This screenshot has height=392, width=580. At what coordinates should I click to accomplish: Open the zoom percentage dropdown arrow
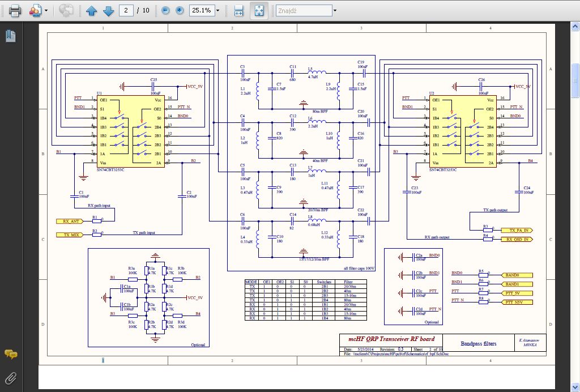tap(217, 11)
